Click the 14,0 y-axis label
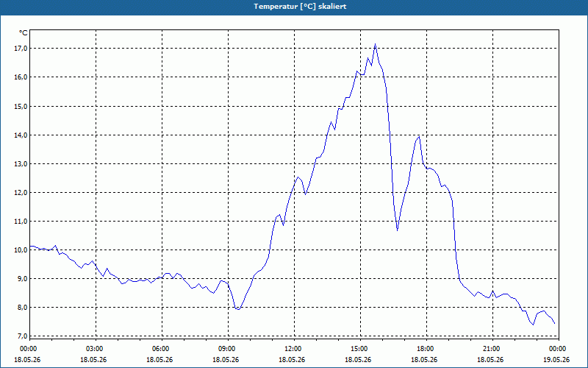 click(21, 135)
